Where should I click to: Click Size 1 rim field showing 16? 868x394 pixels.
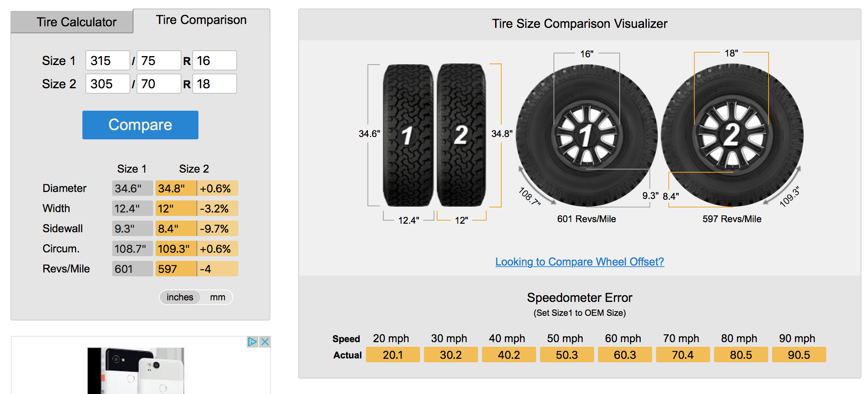pyautogui.click(x=215, y=61)
